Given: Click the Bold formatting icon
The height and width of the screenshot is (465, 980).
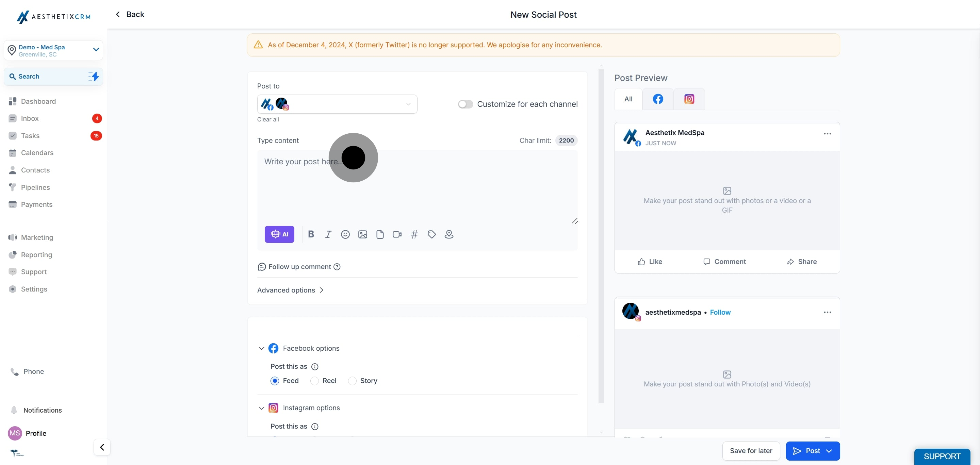Looking at the screenshot, I should [311, 234].
